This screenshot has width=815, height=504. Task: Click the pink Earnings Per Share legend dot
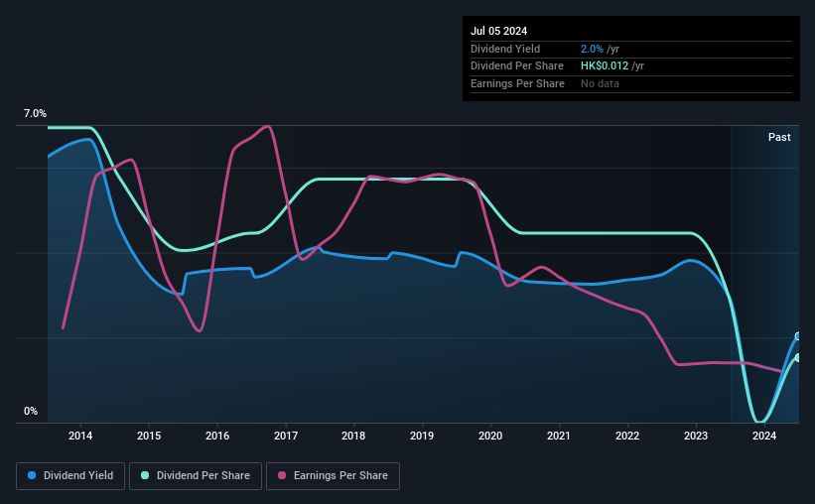[282, 475]
